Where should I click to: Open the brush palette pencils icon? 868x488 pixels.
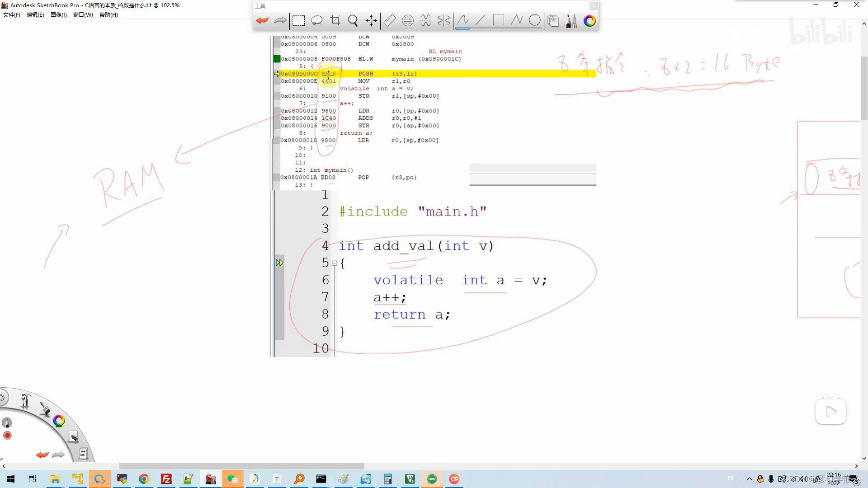click(571, 20)
